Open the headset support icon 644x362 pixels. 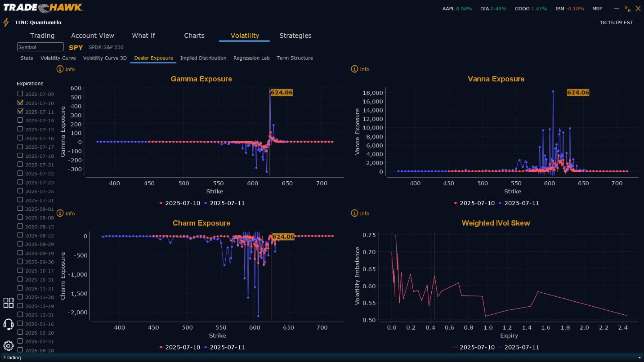click(8, 324)
